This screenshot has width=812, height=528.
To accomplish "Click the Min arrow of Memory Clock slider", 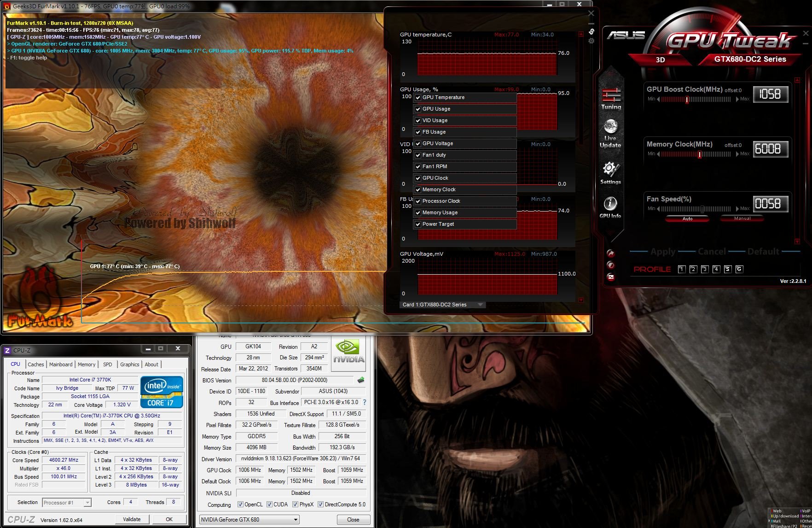I will point(658,154).
